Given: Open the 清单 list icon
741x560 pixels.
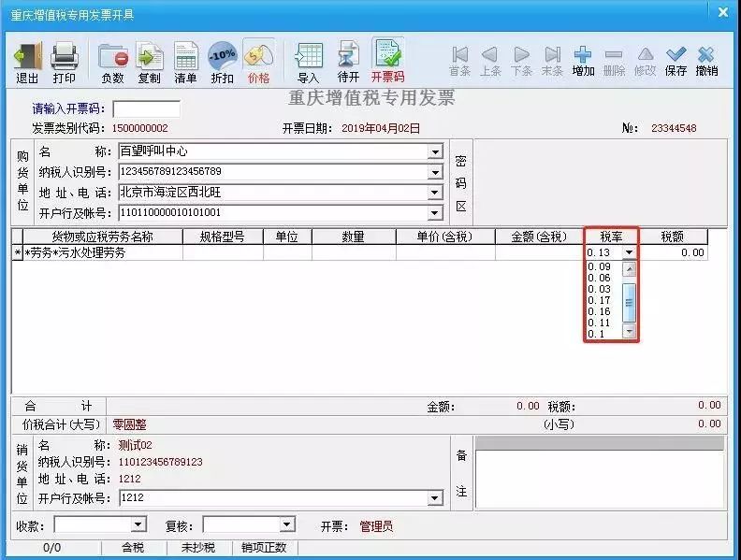Looking at the screenshot, I should tap(185, 62).
